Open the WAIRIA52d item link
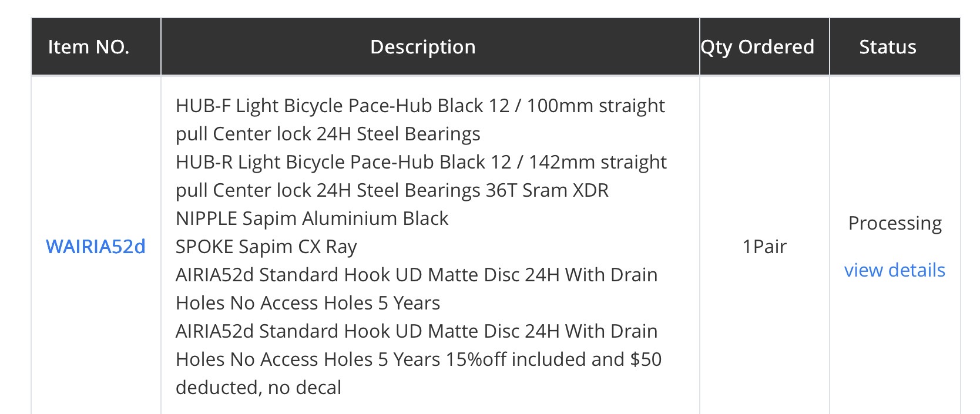Image resolution: width=980 pixels, height=414 pixels. [x=95, y=247]
